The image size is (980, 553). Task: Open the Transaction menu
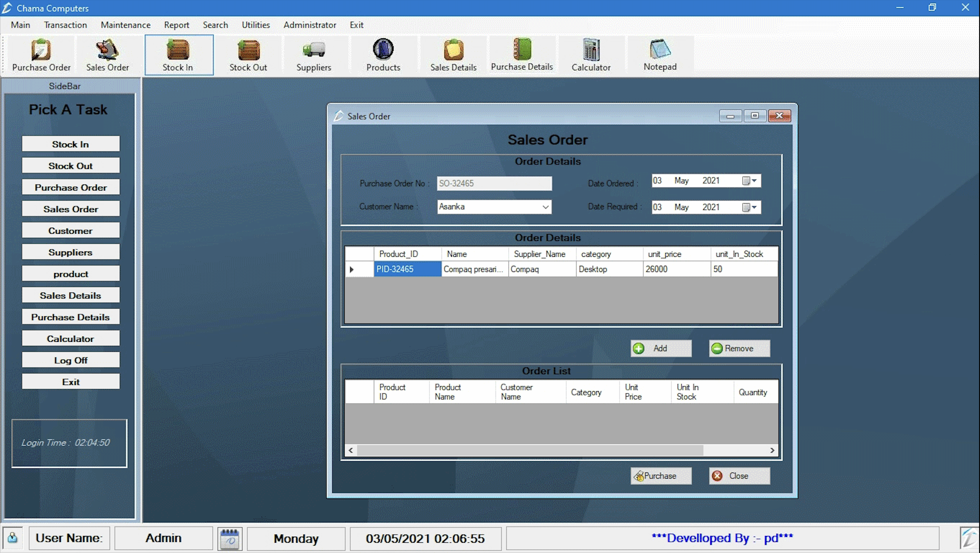pos(65,25)
